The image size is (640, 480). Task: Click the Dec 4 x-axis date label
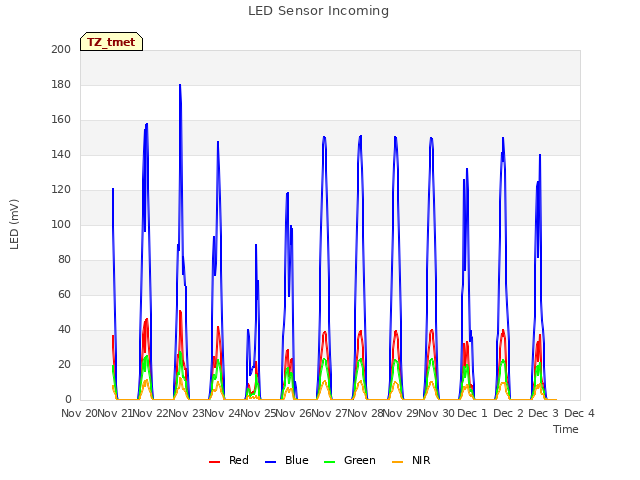[579, 413]
